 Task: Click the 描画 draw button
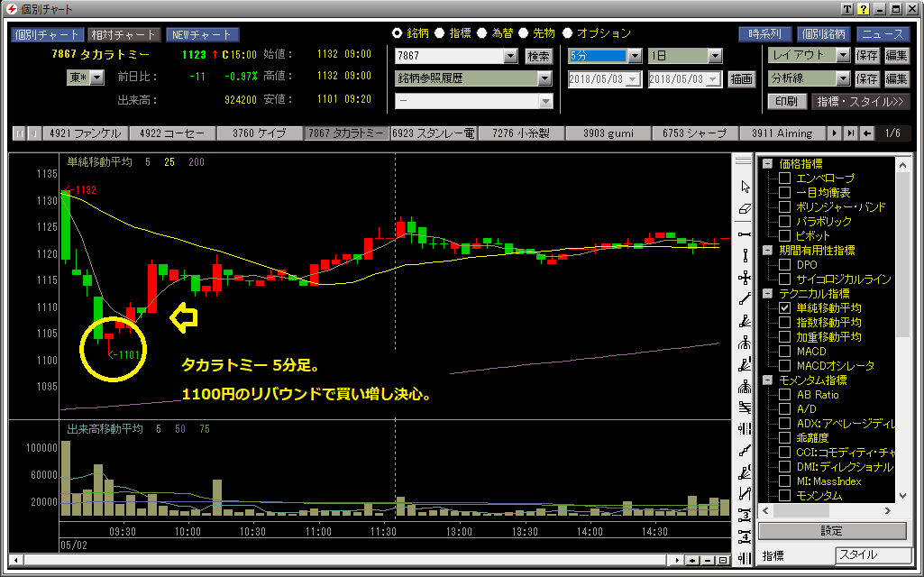point(741,79)
